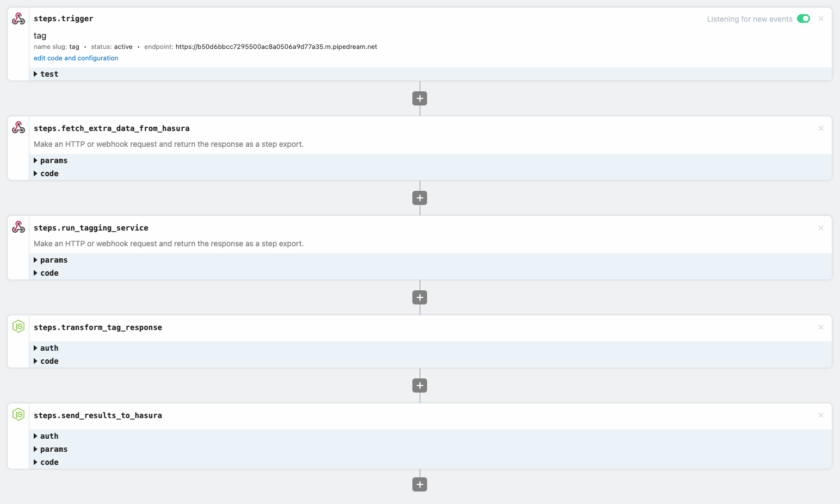The width and height of the screenshot is (840, 504).
Task: Click the webhook icon of fetch_extra_data_from_hasura step
Action: pos(18,128)
